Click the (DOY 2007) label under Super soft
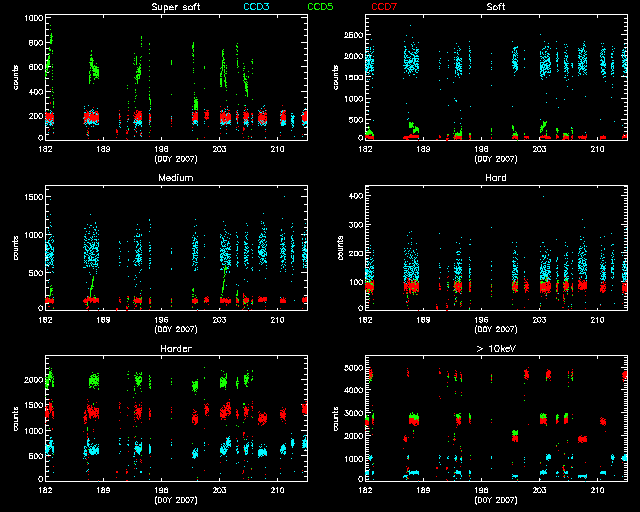This screenshot has width=640, height=512. click(x=176, y=158)
